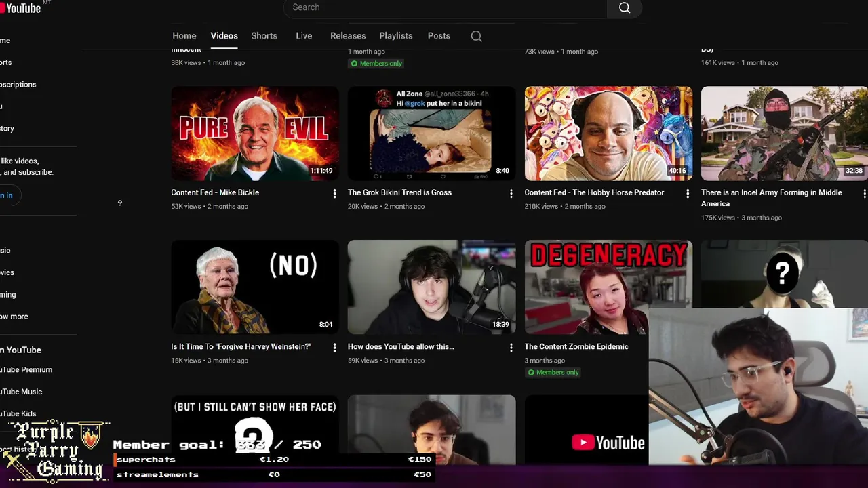This screenshot has height=488, width=868.
Task: Open the Incel Army video thumbnail
Action: (785, 134)
